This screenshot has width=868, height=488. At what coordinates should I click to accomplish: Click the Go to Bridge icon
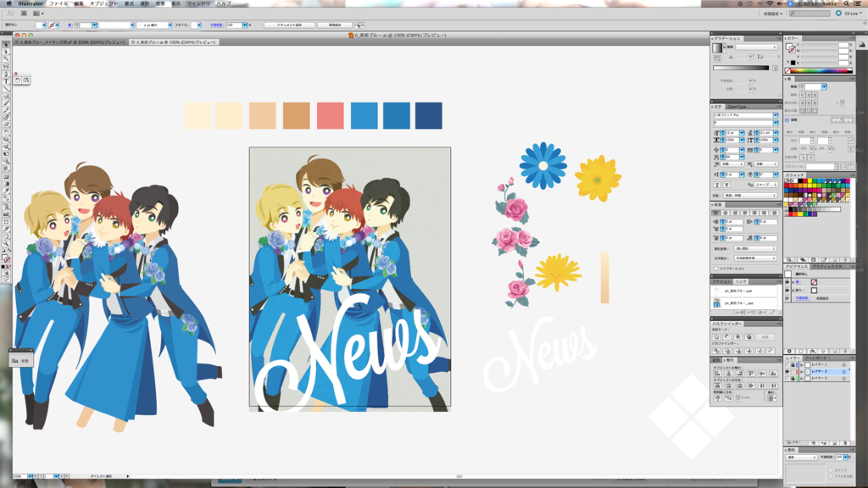pos(24,14)
